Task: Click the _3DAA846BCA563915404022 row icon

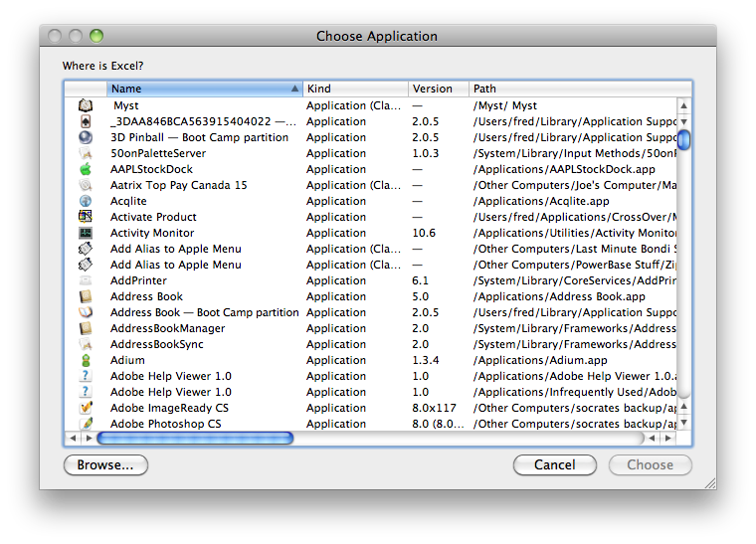Action: pyautogui.click(x=86, y=121)
